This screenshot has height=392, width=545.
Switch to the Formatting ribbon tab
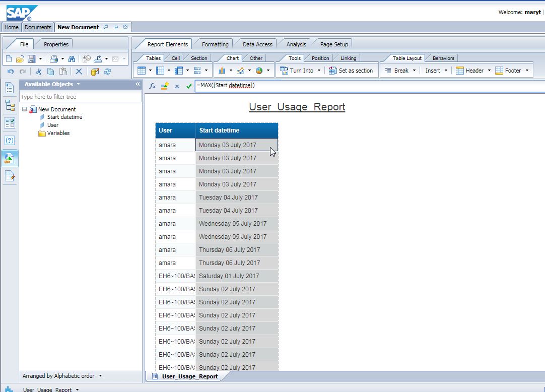[213, 44]
